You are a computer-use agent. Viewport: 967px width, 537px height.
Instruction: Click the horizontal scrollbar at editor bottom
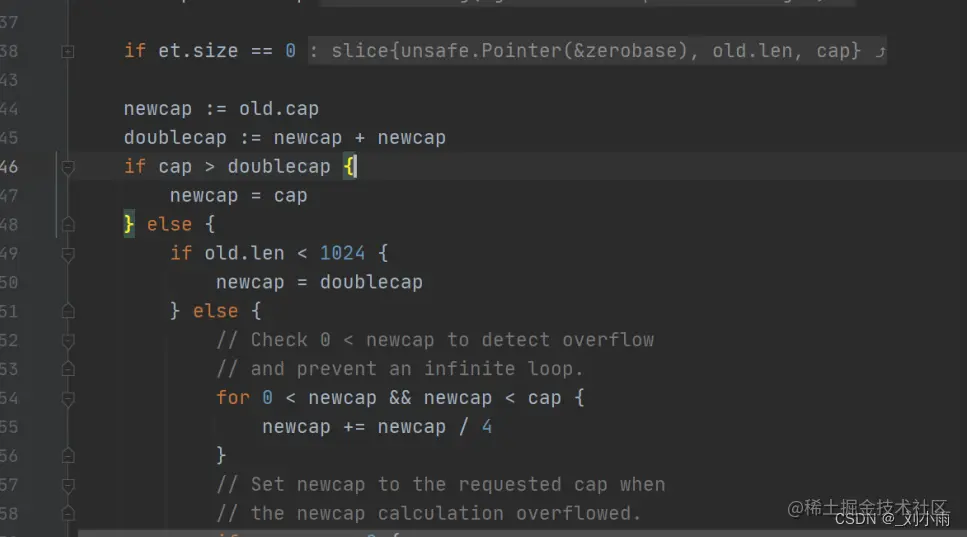coord(522,533)
